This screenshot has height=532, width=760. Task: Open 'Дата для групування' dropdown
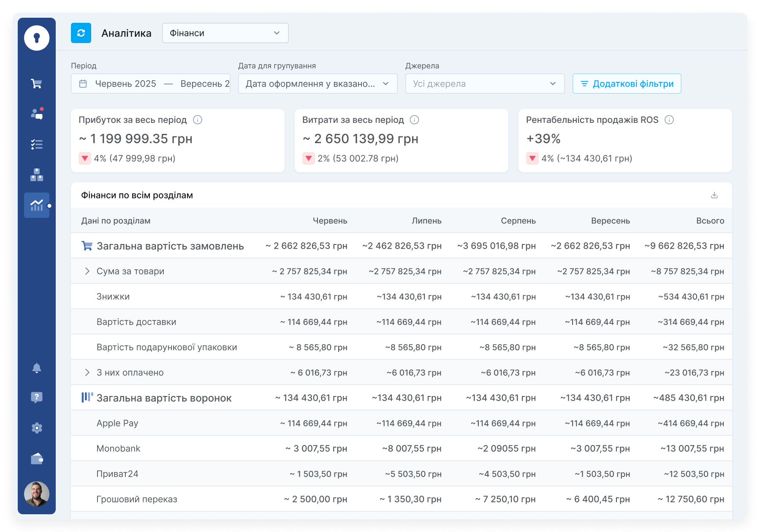point(318,84)
